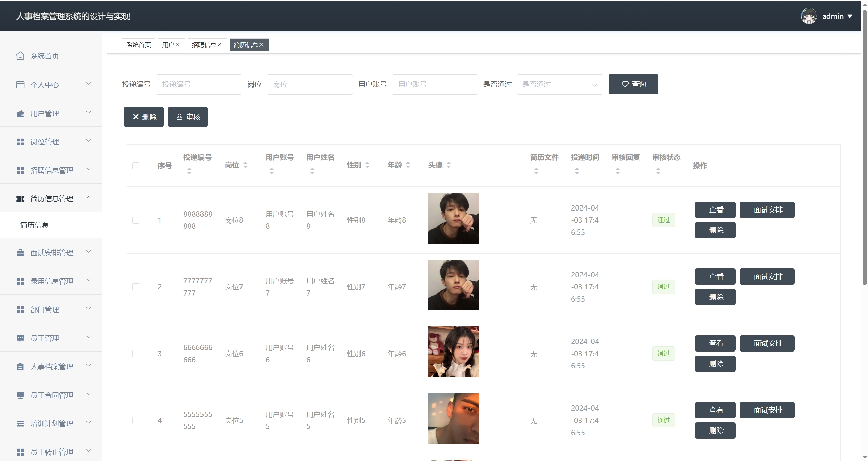Screen dimensions: 868x461
Task: Click the 面试安排管理 briefcase icon
Action: [20, 253]
